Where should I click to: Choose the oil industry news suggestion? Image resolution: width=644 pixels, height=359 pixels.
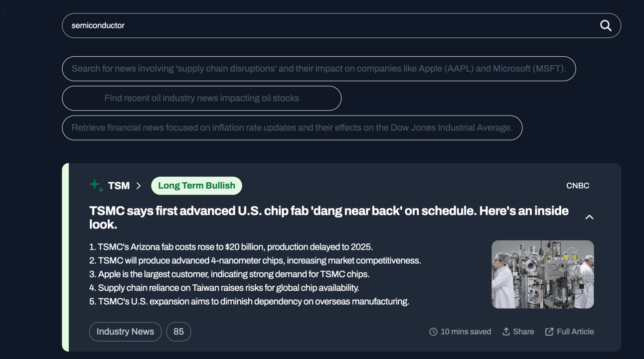tap(201, 98)
